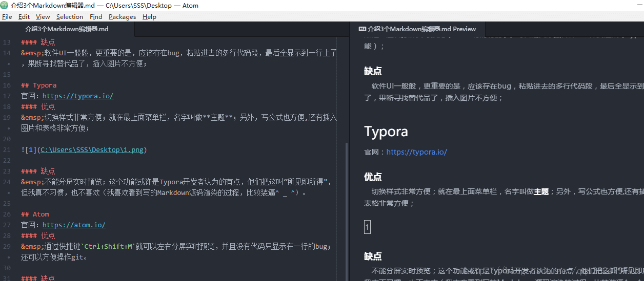Click "官网：" label in the preview pane

click(375, 152)
